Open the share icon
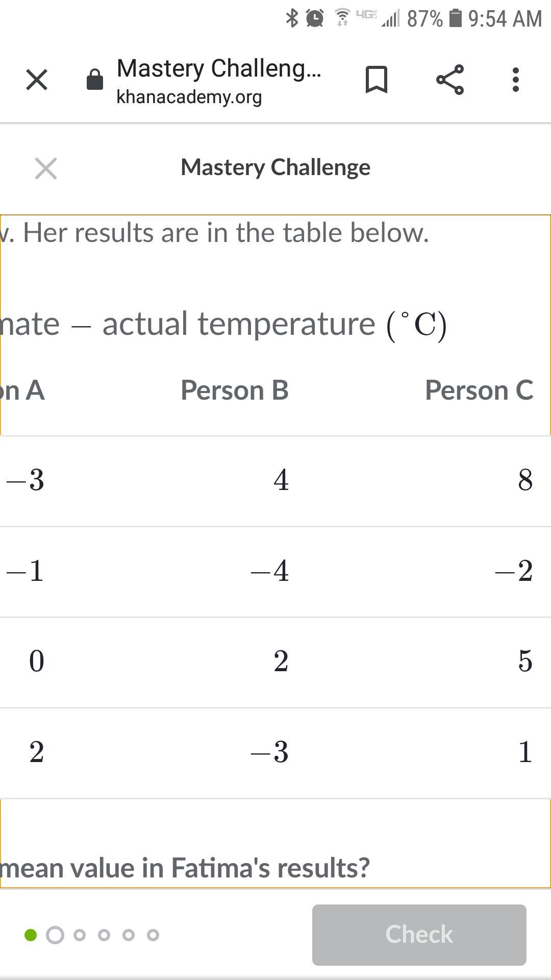The image size is (551, 980). pos(450,80)
